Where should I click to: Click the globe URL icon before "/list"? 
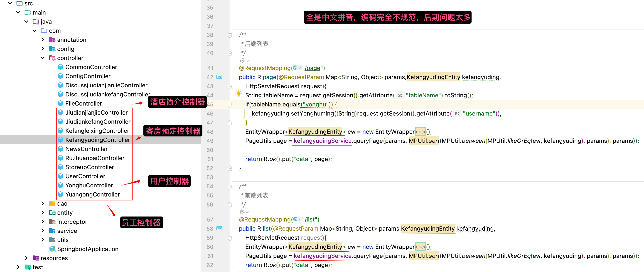pos(295,219)
